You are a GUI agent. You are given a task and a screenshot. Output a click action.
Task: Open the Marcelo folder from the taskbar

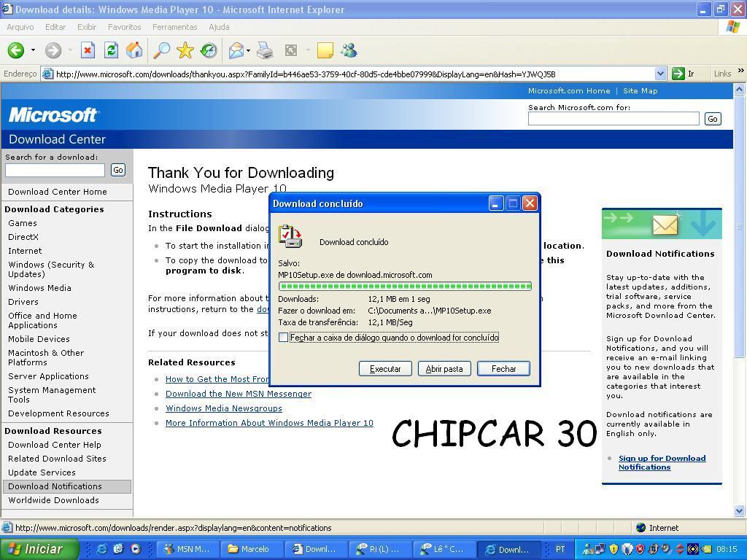coord(252,549)
